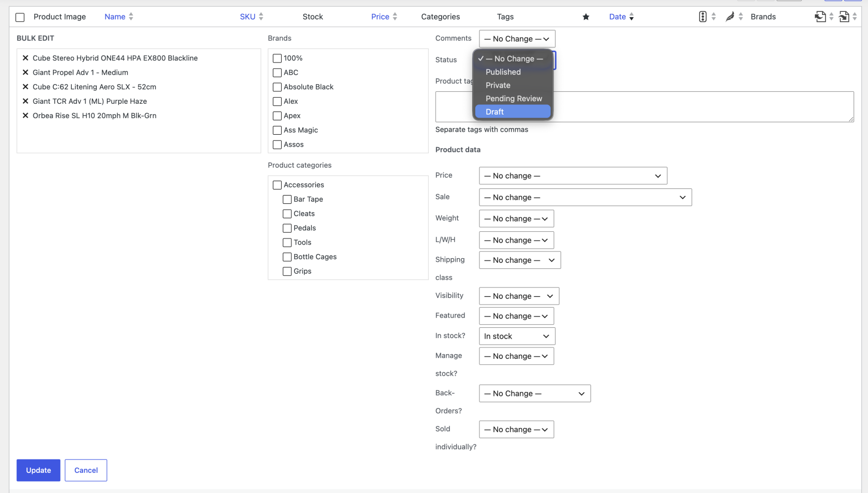The width and height of the screenshot is (868, 493).
Task: Check the ABC brand checkbox
Action: [277, 73]
